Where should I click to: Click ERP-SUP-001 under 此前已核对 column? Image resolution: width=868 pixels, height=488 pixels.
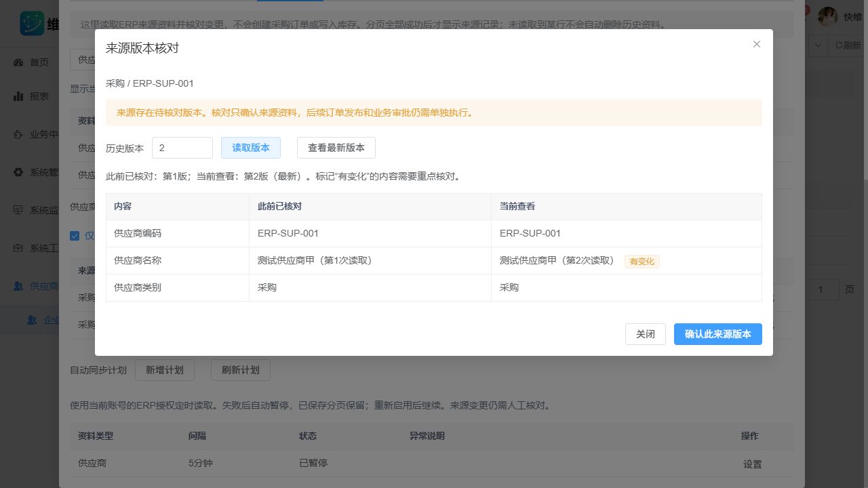coord(288,233)
